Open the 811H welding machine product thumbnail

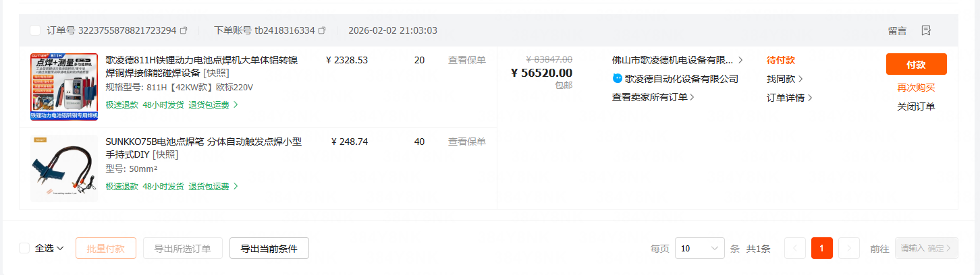(x=64, y=87)
